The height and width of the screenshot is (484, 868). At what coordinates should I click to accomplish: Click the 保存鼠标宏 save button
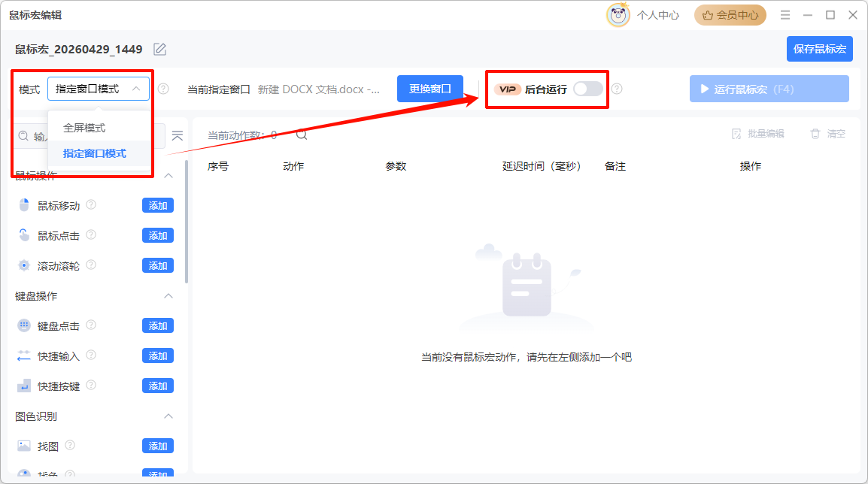pos(819,48)
